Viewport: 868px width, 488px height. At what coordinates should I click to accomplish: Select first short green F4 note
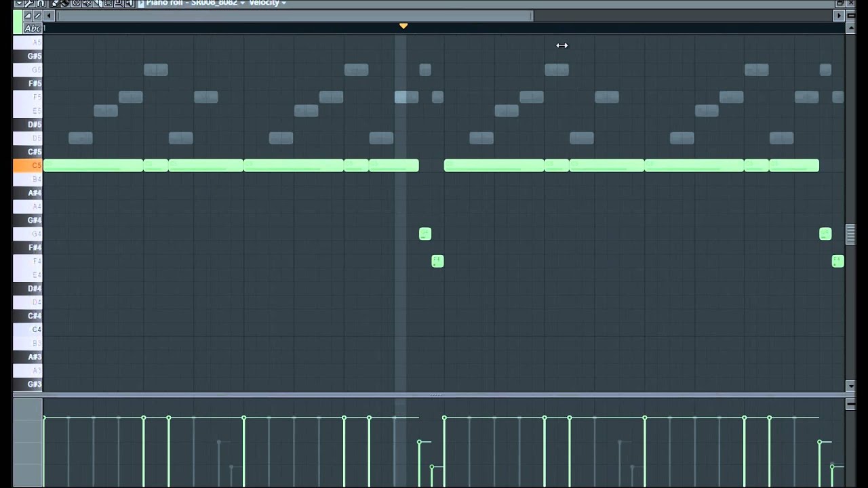[437, 261]
